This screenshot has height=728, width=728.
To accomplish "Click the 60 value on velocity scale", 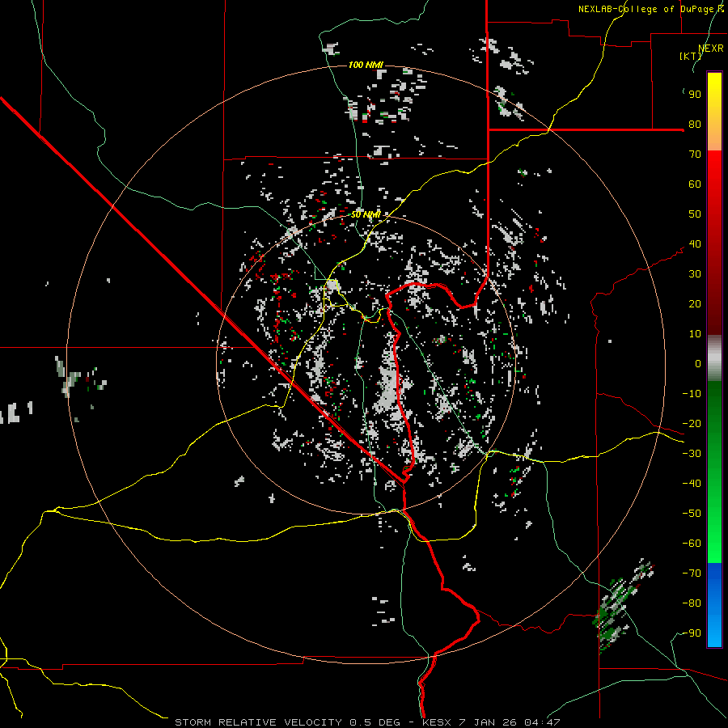I will click(x=695, y=184).
